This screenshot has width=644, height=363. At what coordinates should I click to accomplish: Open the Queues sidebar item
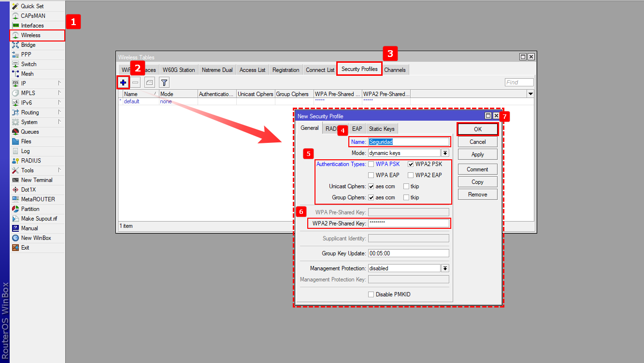(x=30, y=132)
